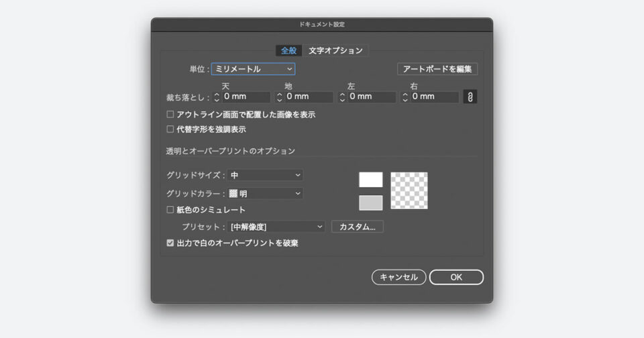This screenshot has height=338, width=644.
Task: Enable 紙色のシミュレート checkbox
Action: tap(170, 210)
